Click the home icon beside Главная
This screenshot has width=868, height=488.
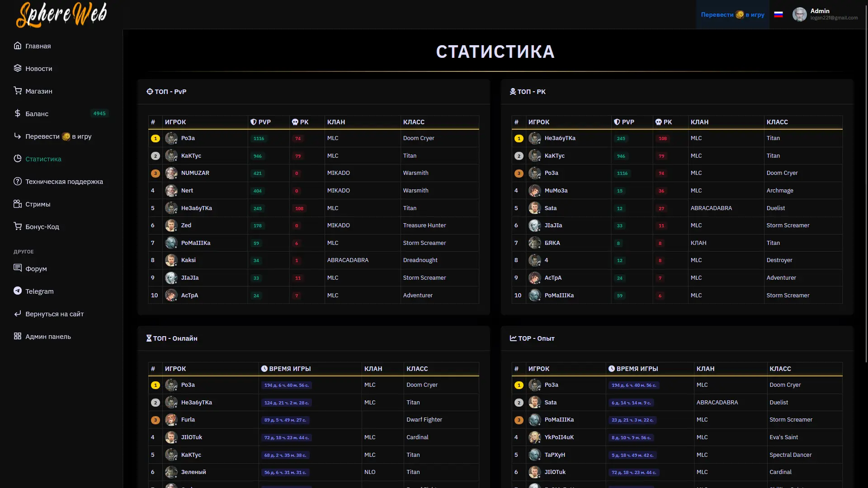18,46
